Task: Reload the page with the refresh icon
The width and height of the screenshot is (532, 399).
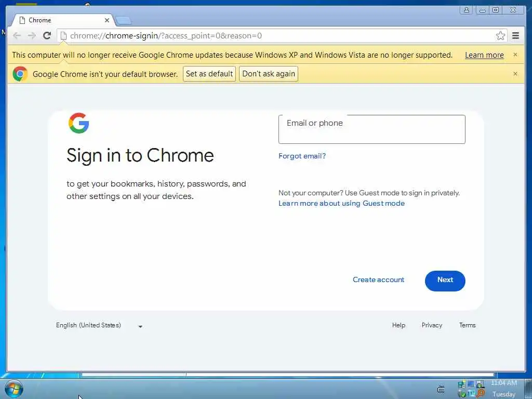Action: click(x=47, y=36)
